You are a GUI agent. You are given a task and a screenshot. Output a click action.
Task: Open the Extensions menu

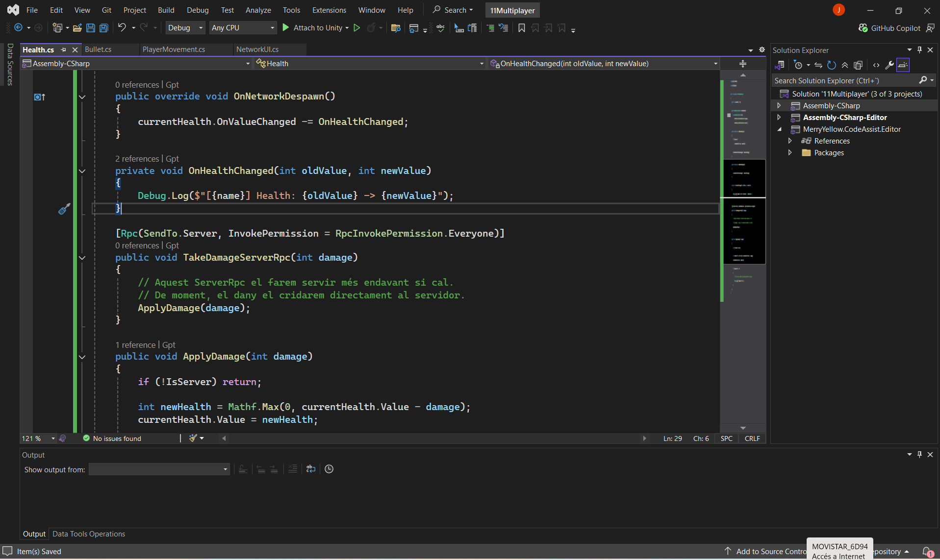(x=329, y=10)
